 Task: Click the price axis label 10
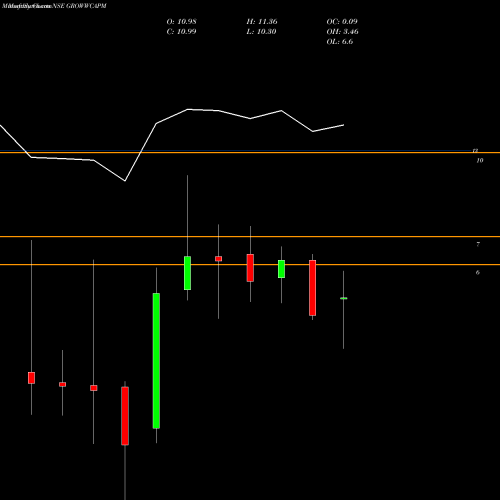coord(480,161)
